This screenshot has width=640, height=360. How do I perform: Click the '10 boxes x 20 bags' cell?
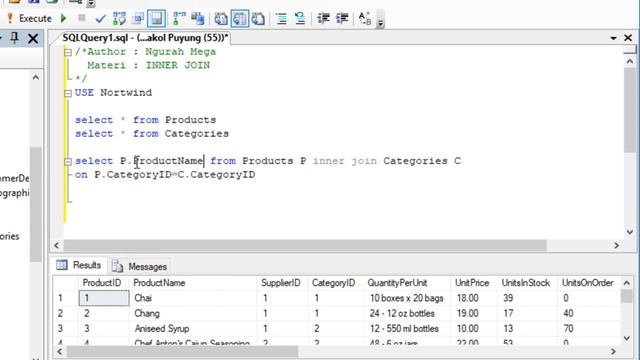tap(407, 298)
